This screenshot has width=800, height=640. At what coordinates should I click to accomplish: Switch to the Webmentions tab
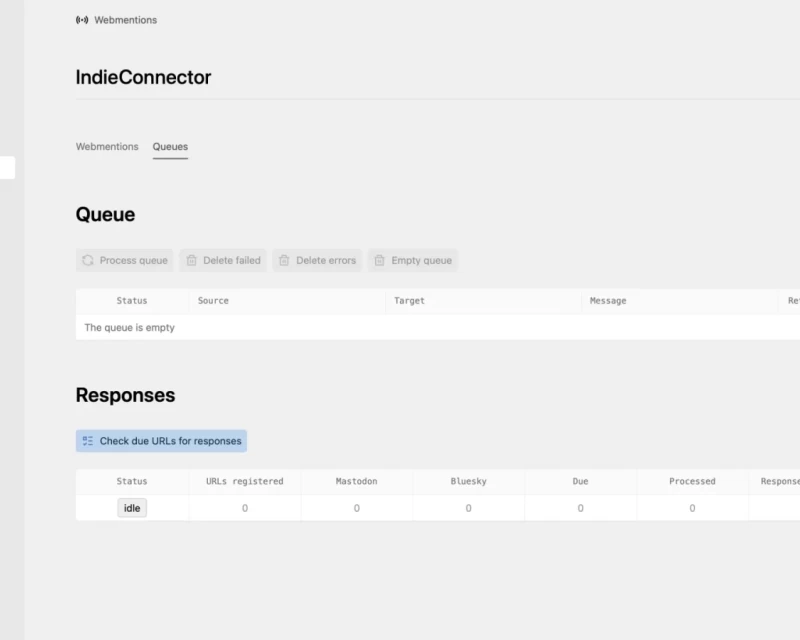[107, 146]
